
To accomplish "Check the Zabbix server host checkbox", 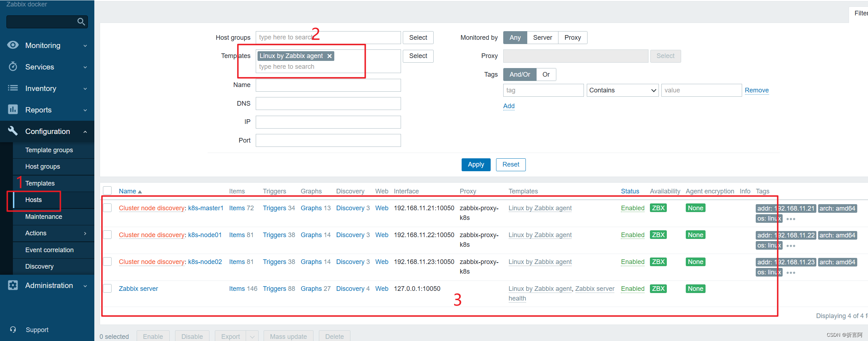I will click(x=107, y=288).
